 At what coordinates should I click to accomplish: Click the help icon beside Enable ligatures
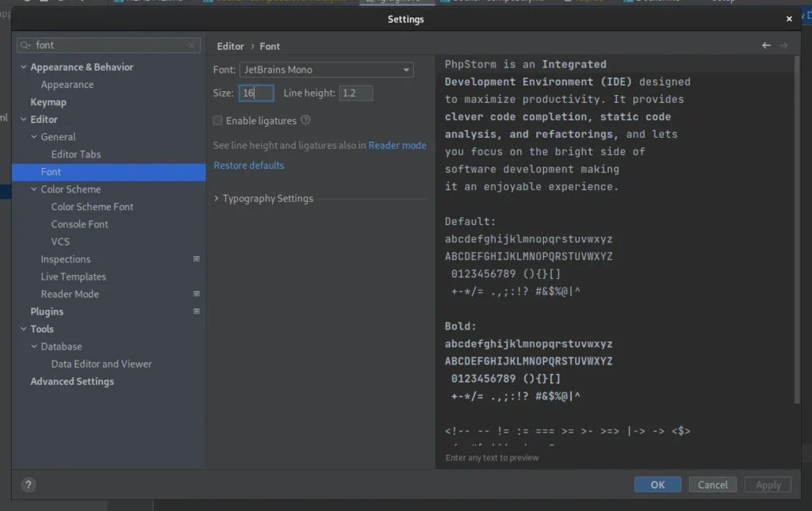coord(304,119)
